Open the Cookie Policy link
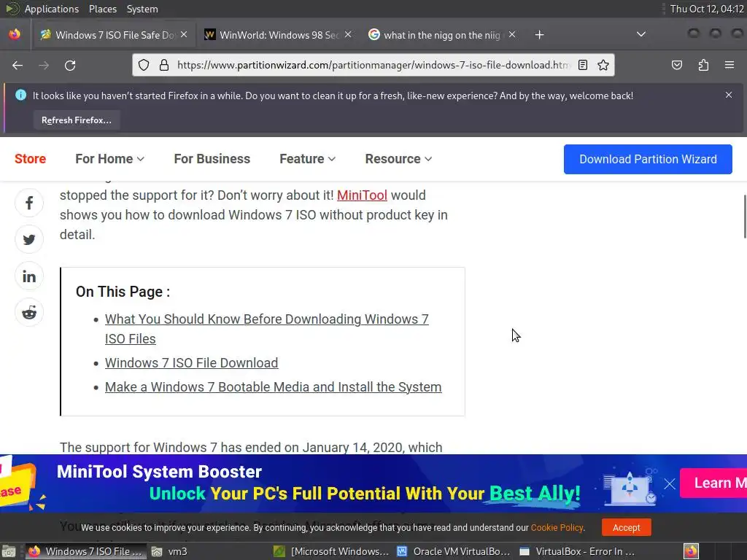The image size is (747, 560). tap(557, 528)
